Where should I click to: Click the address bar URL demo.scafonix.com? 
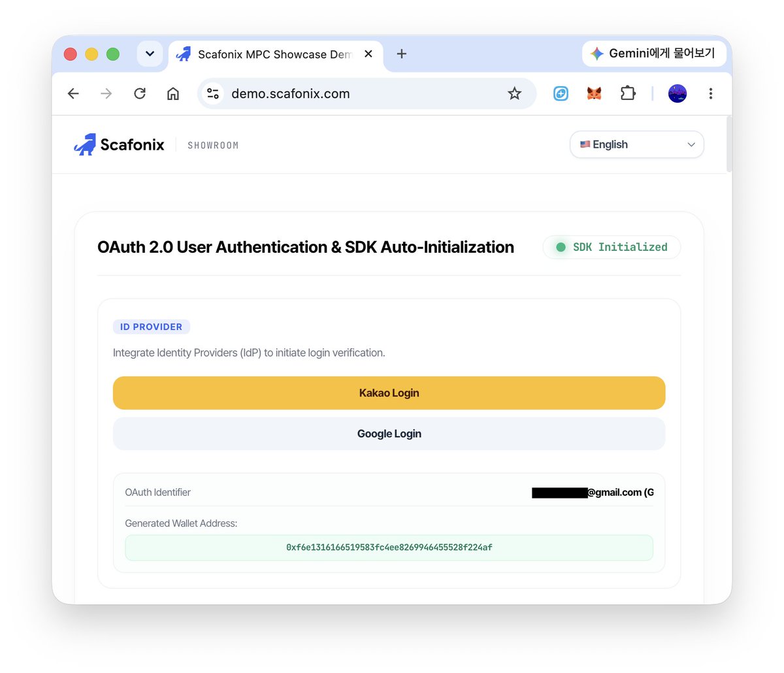tap(291, 93)
